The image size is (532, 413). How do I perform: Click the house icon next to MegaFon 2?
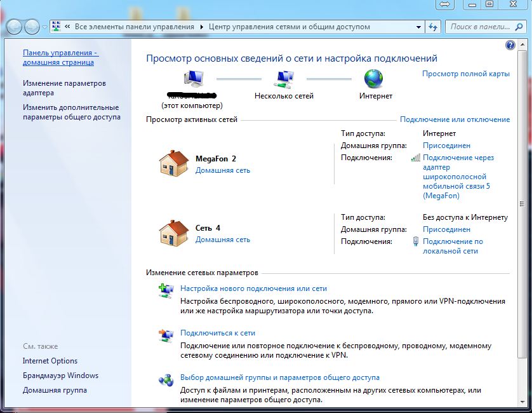pos(173,164)
